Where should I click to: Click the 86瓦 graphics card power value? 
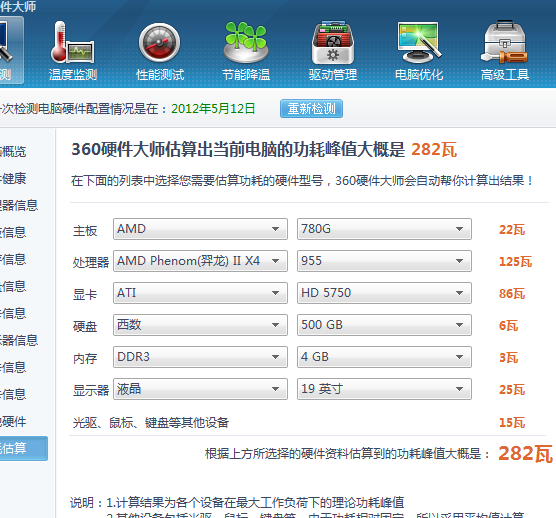(x=512, y=294)
